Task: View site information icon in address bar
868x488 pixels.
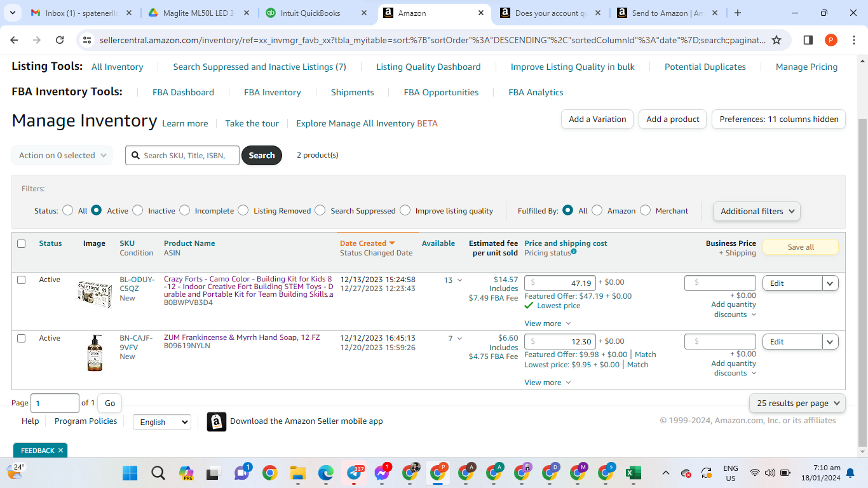Action: (x=87, y=40)
